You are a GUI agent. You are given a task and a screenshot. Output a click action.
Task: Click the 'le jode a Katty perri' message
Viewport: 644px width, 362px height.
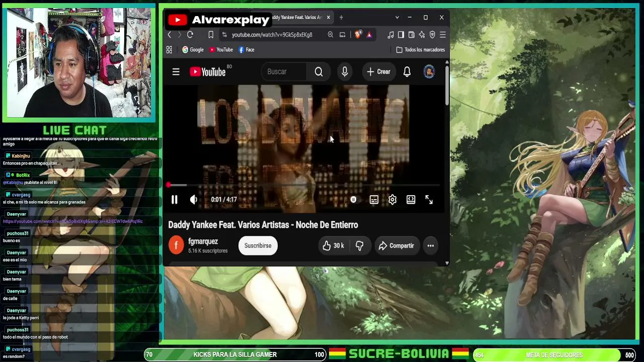tap(21, 318)
